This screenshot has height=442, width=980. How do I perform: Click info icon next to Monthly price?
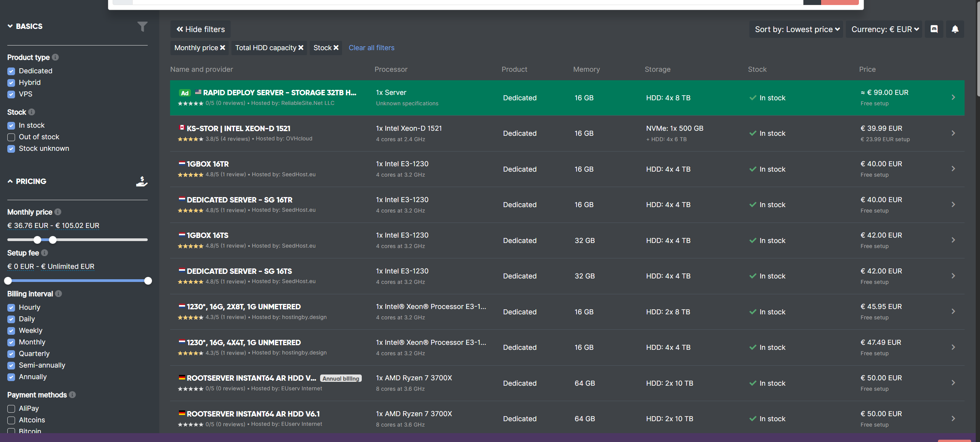click(x=58, y=212)
